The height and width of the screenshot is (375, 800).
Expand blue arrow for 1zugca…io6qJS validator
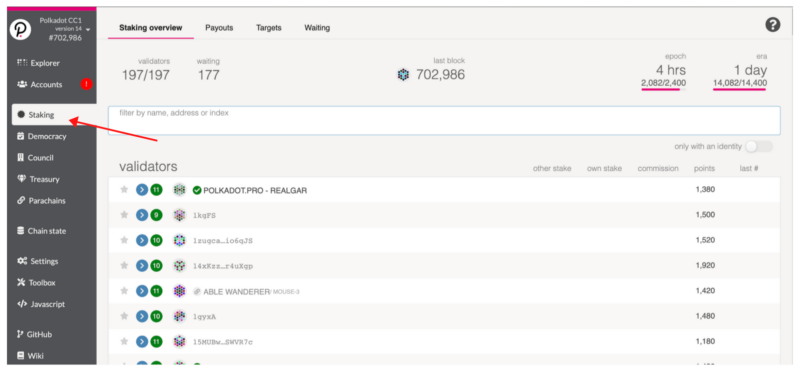click(142, 240)
